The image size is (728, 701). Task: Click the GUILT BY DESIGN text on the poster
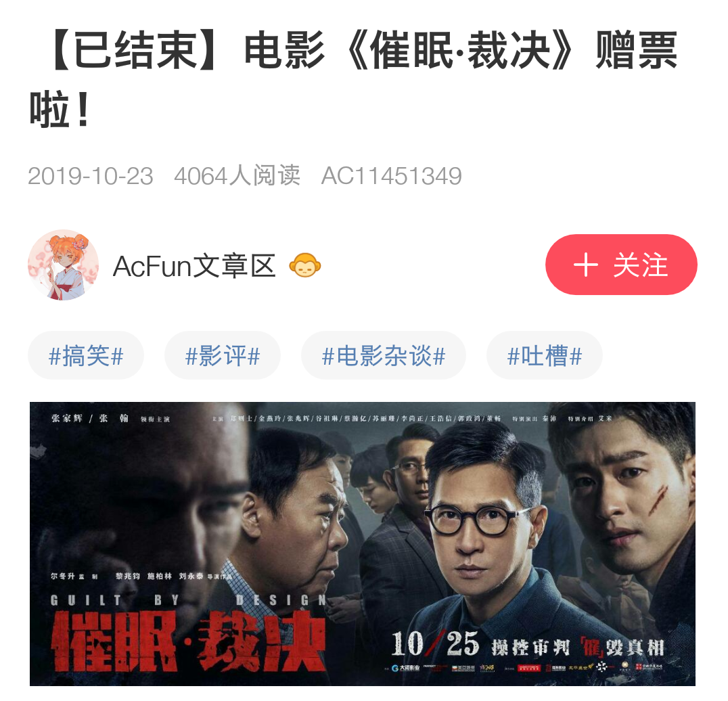188,600
